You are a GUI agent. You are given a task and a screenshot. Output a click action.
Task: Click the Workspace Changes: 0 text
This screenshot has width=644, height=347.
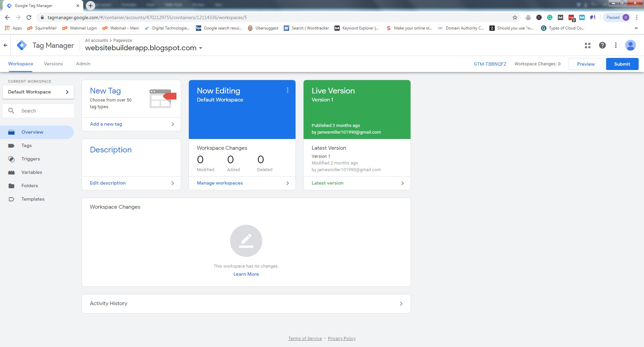pos(537,64)
